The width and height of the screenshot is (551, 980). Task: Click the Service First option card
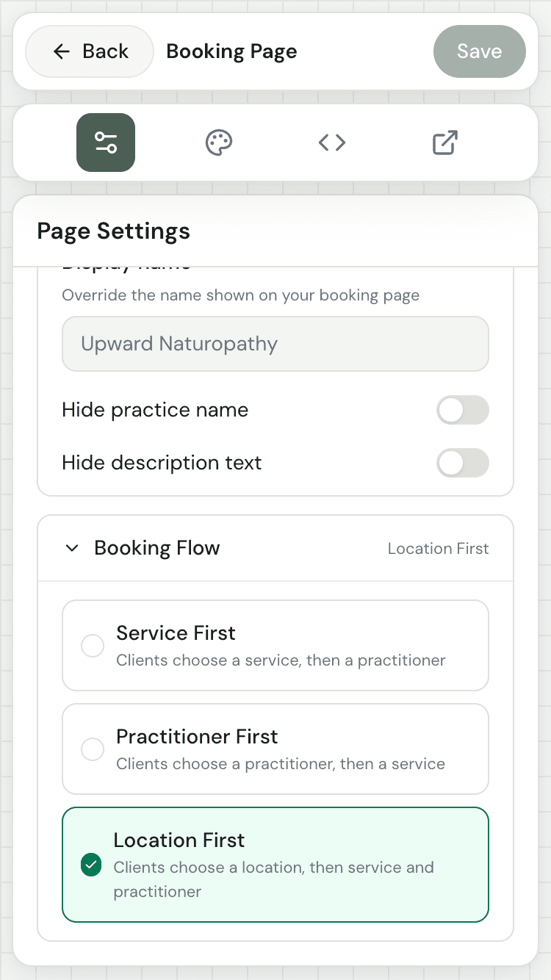[x=275, y=645]
